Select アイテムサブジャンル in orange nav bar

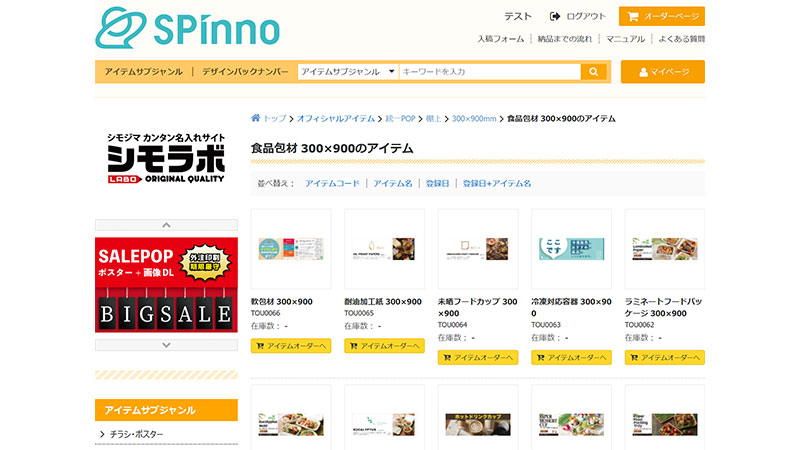143,72
